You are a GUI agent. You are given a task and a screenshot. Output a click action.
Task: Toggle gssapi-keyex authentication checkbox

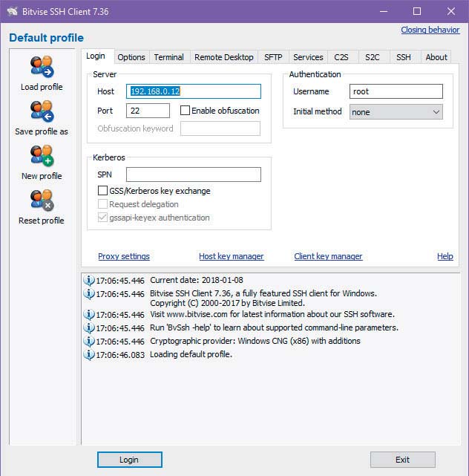coord(102,217)
